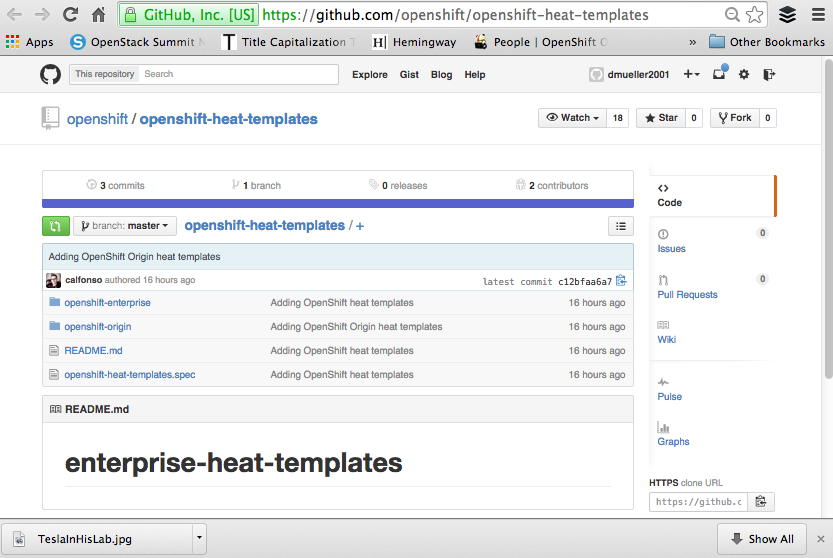Open the Issues sidebar icon
833x558 pixels.
point(663,234)
